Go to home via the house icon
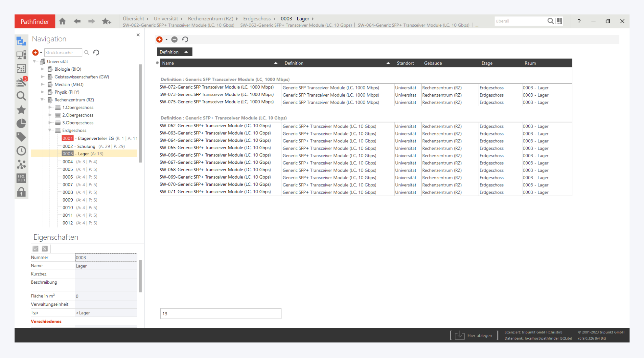The width and height of the screenshot is (644, 358). coord(62,21)
